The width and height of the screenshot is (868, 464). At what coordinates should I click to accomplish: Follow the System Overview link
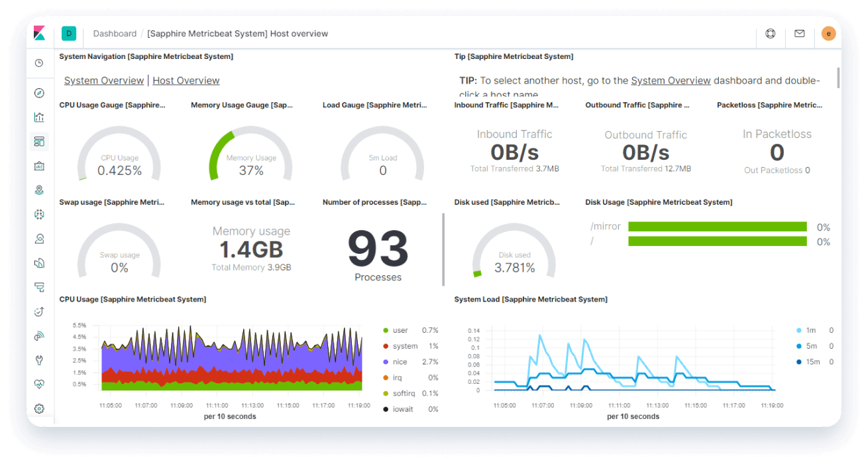tap(104, 80)
